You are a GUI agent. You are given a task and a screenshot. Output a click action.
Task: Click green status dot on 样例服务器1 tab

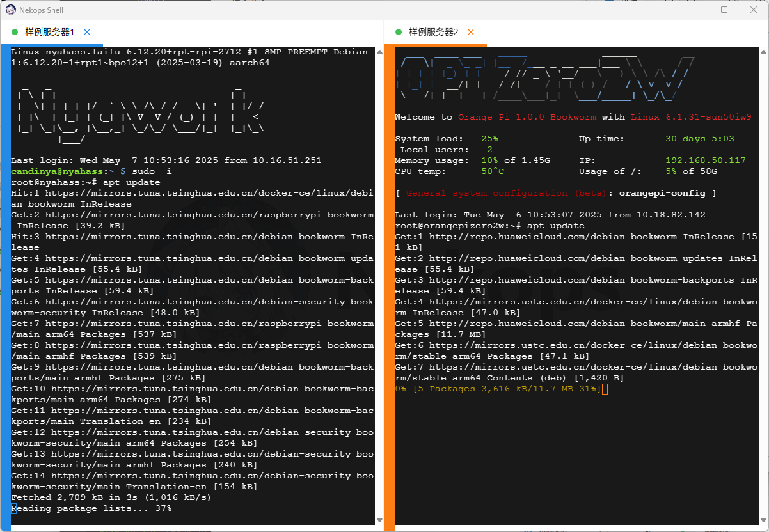click(x=15, y=32)
